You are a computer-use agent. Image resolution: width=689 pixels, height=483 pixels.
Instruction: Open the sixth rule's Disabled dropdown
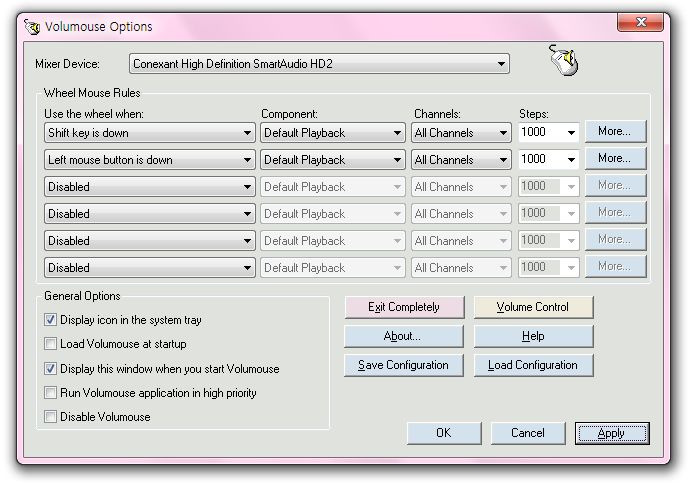(150, 268)
